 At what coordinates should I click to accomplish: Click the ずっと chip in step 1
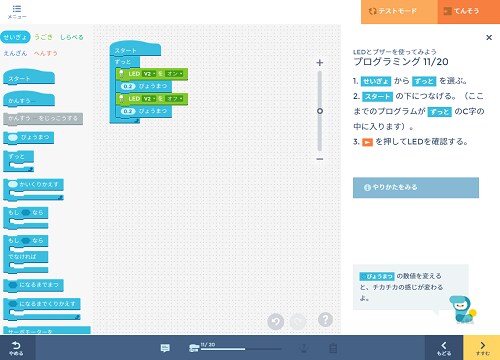click(x=424, y=81)
